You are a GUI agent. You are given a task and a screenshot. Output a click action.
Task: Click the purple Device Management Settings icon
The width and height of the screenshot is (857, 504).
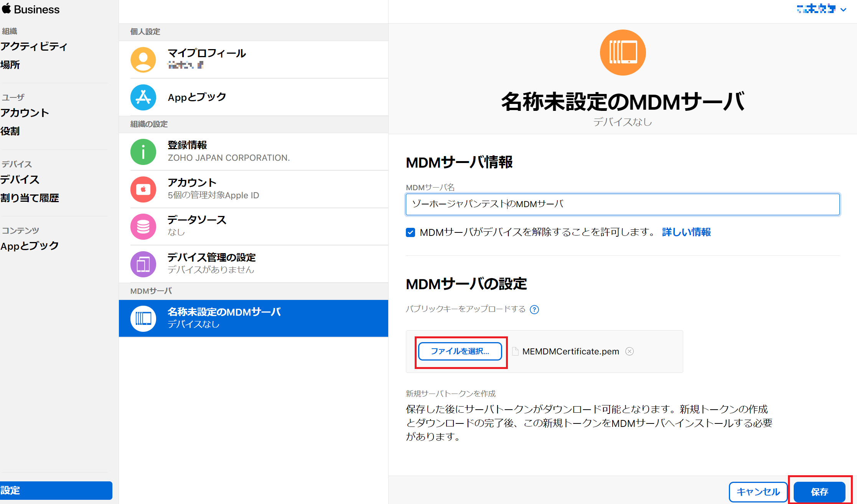click(x=143, y=264)
